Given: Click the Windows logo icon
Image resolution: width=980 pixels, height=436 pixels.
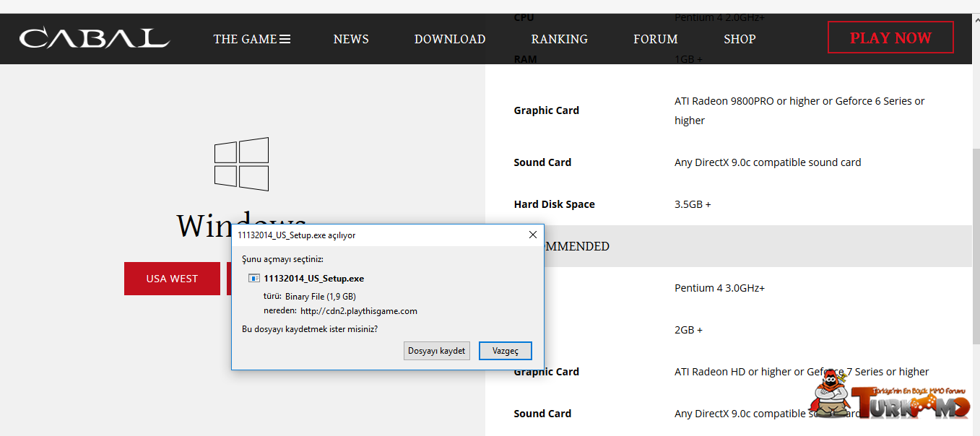Looking at the screenshot, I should (241, 164).
